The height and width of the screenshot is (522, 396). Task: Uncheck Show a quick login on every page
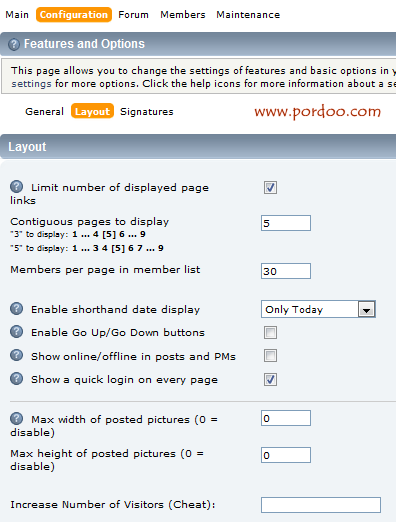[270, 379]
